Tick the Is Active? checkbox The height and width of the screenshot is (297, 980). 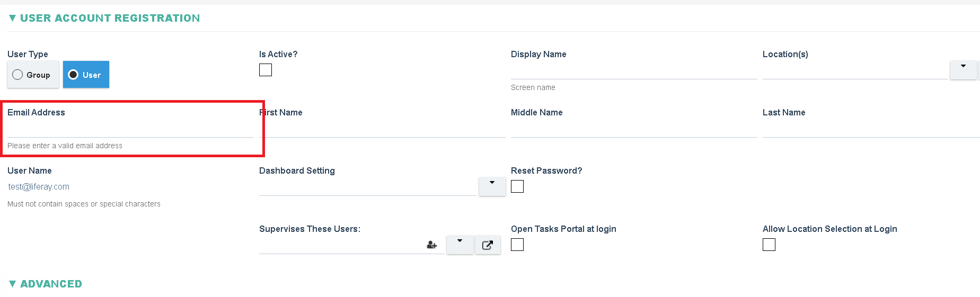point(266,70)
